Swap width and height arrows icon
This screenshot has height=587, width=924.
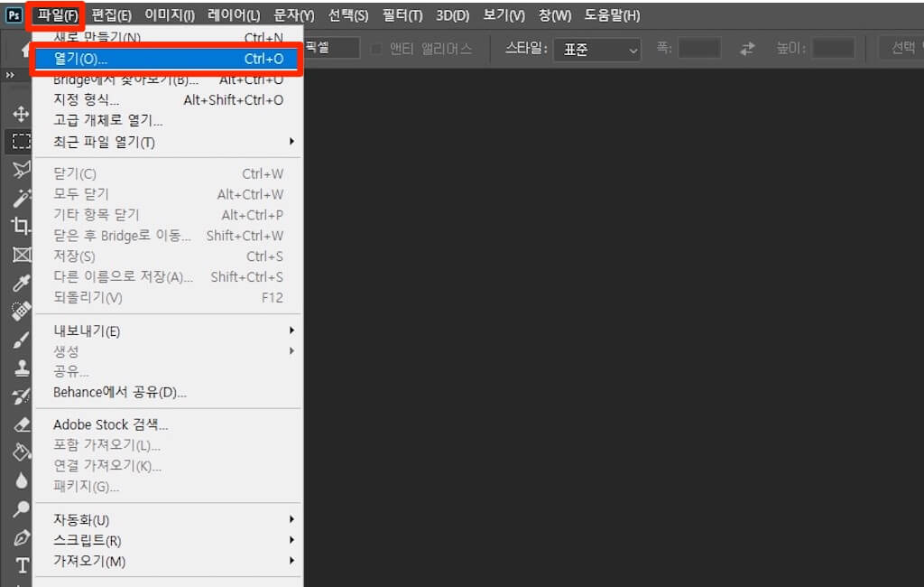(x=746, y=49)
